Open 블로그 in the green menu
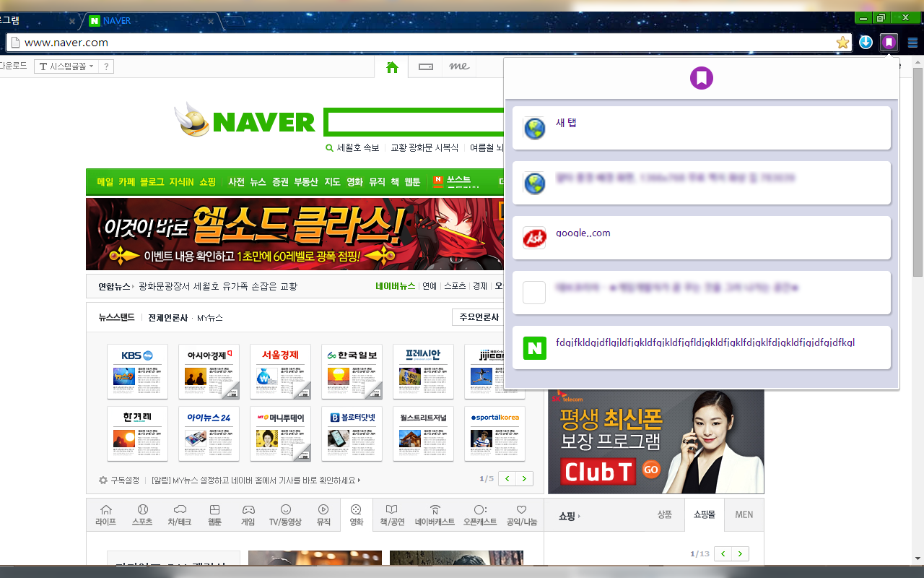The width and height of the screenshot is (924, 578). point(152,182)
